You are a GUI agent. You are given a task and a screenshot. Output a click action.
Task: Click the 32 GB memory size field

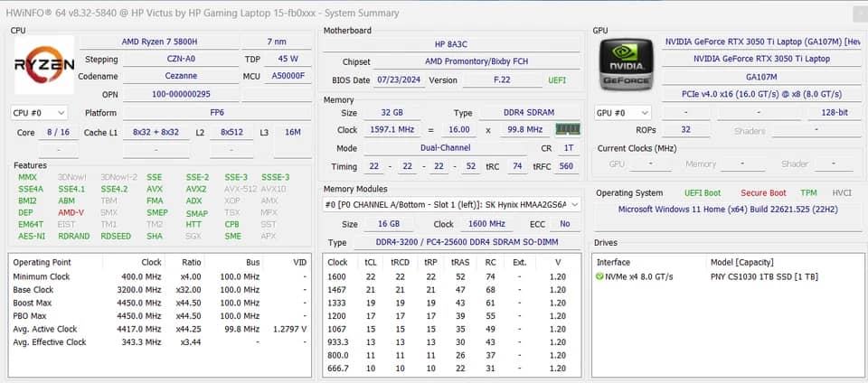coord(392,113)
